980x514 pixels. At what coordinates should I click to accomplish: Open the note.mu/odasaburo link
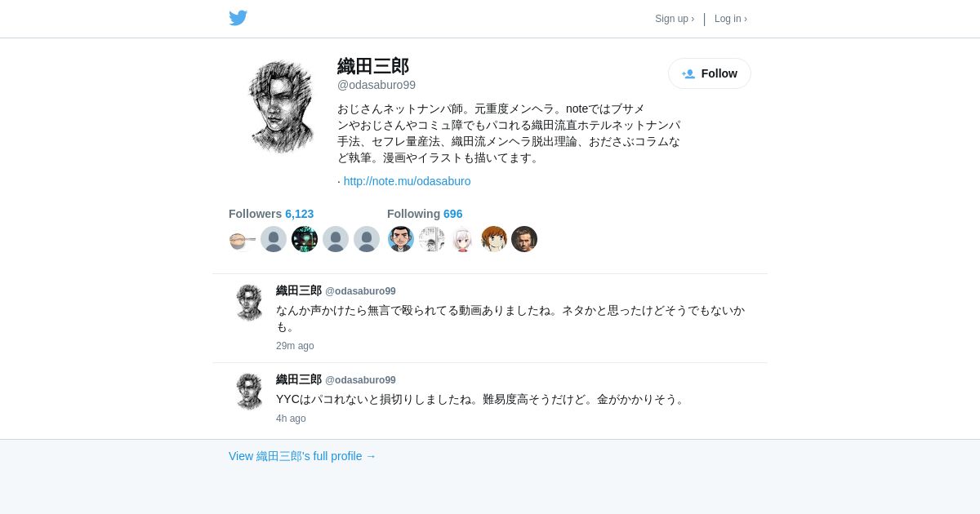[407, 181]
